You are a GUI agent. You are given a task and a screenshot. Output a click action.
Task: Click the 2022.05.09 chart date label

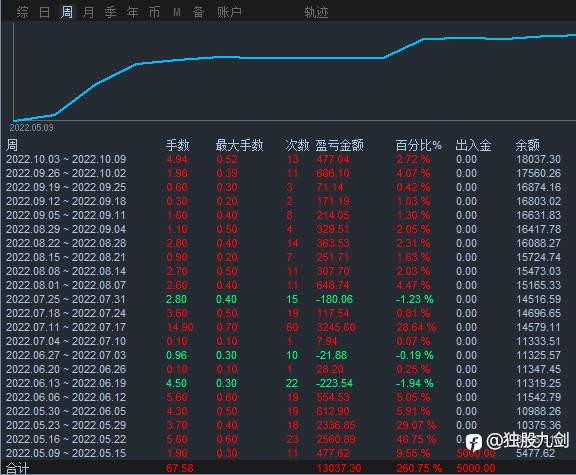point(32,127)
